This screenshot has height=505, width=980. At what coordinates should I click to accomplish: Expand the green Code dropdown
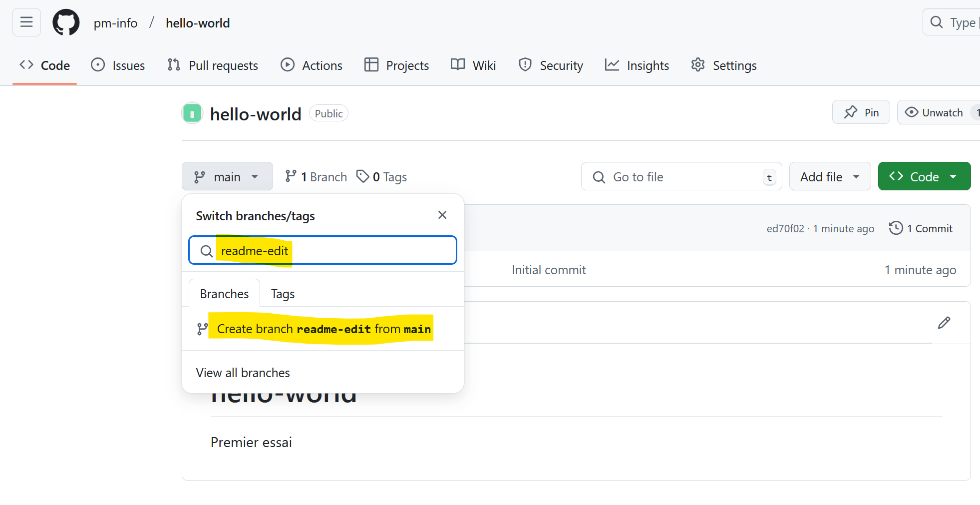click(924, 177)
